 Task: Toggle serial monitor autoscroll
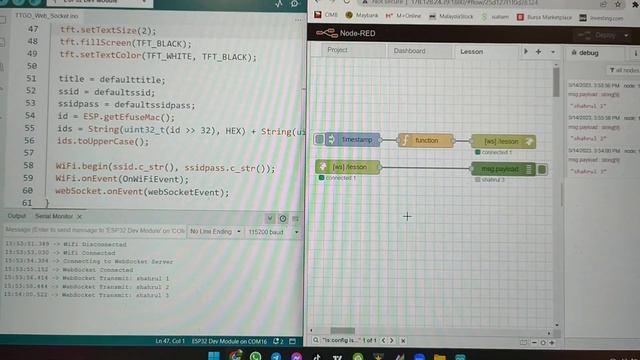[x=270, y=218]
